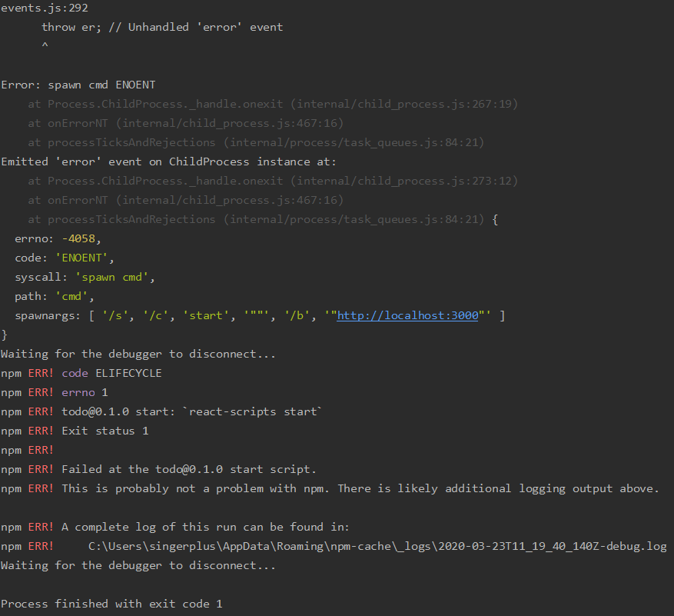Click the handle.onexit line ending 273:12
The image size is (674, 616).
pos(273,181)
